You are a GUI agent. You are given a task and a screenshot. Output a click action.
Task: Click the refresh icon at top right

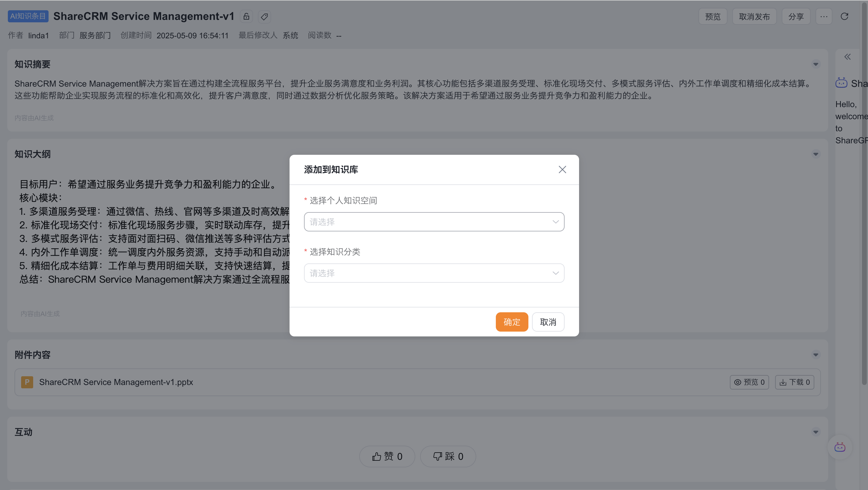click(844, 17)
